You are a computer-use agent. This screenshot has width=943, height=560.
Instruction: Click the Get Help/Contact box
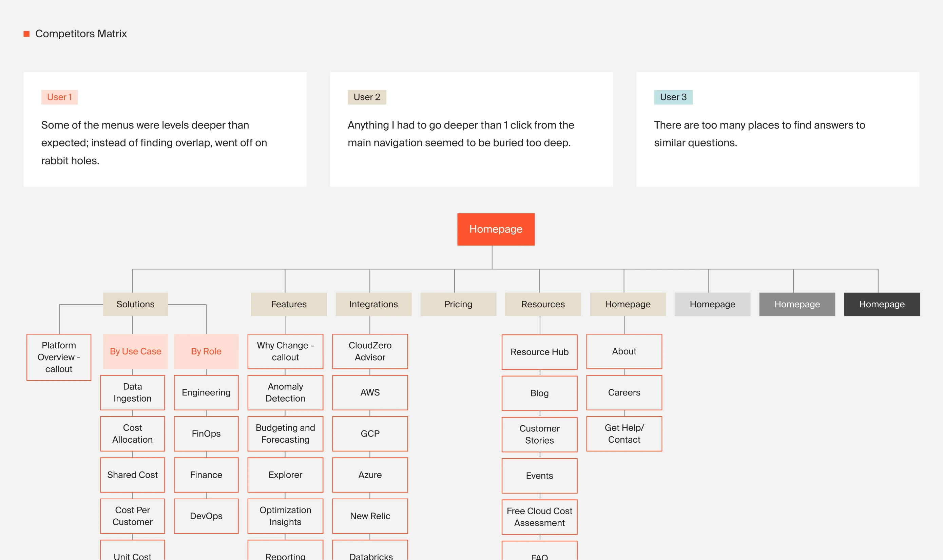pos(624,433)
